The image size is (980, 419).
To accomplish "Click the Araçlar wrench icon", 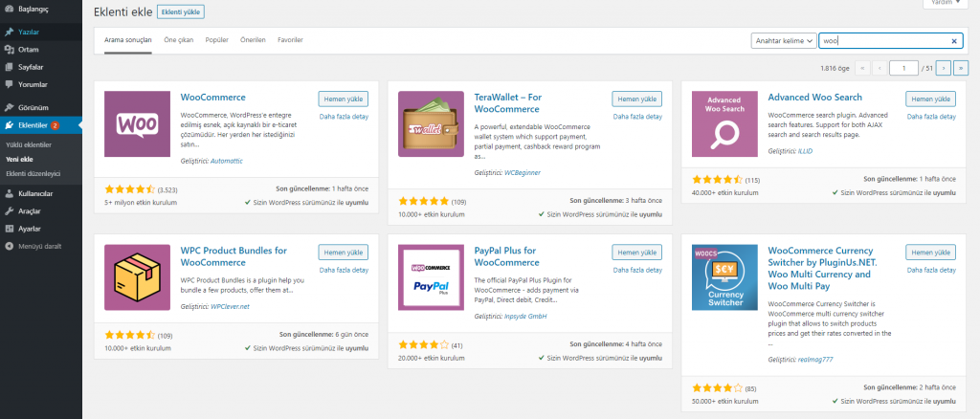I will pyautogui.click(x=9, y=211).
